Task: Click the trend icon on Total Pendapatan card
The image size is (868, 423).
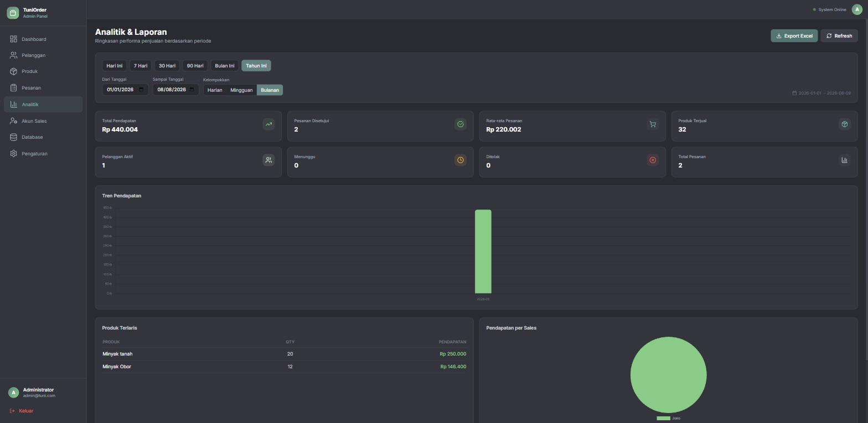Action: 268,124
